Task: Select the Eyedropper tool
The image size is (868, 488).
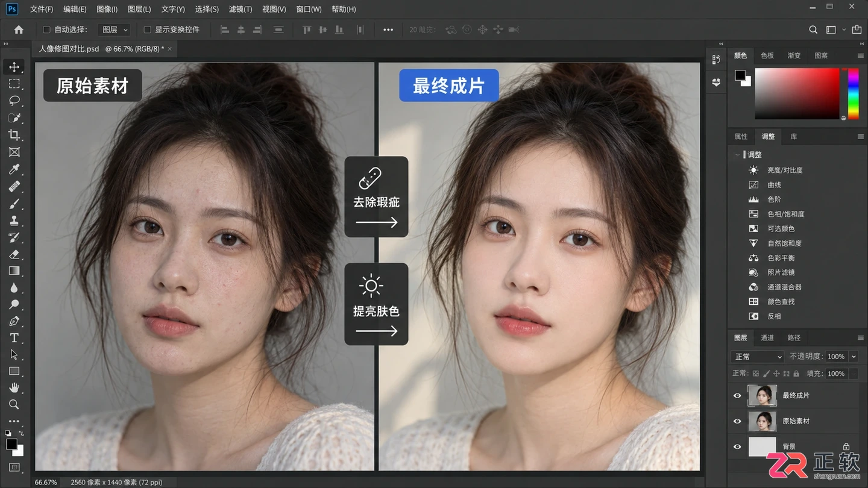Action: pos(14,169)
